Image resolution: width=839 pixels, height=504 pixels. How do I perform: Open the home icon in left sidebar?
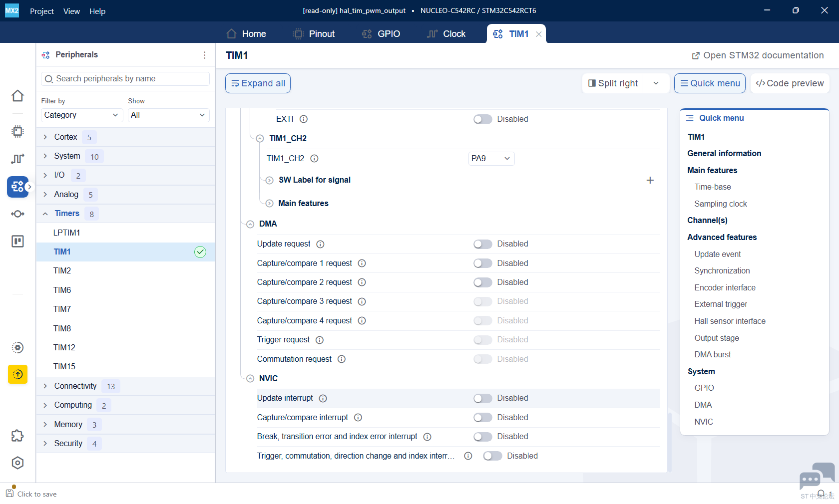click(x=17, y=96)
